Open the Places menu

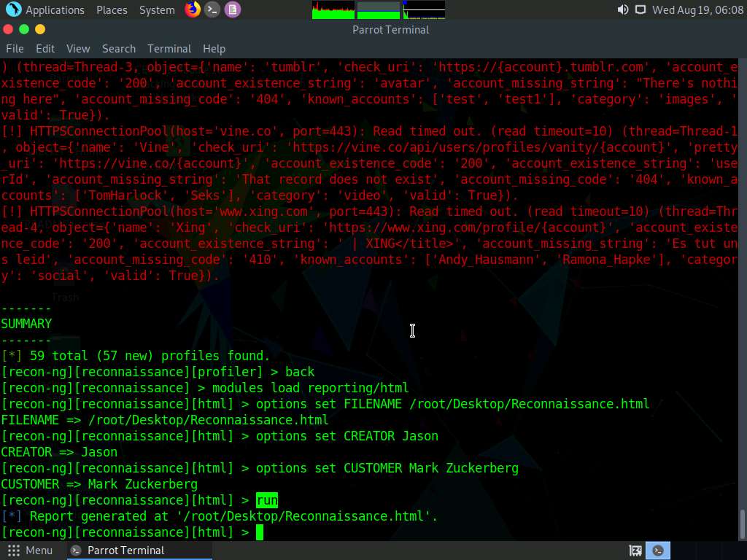point(112,10)
